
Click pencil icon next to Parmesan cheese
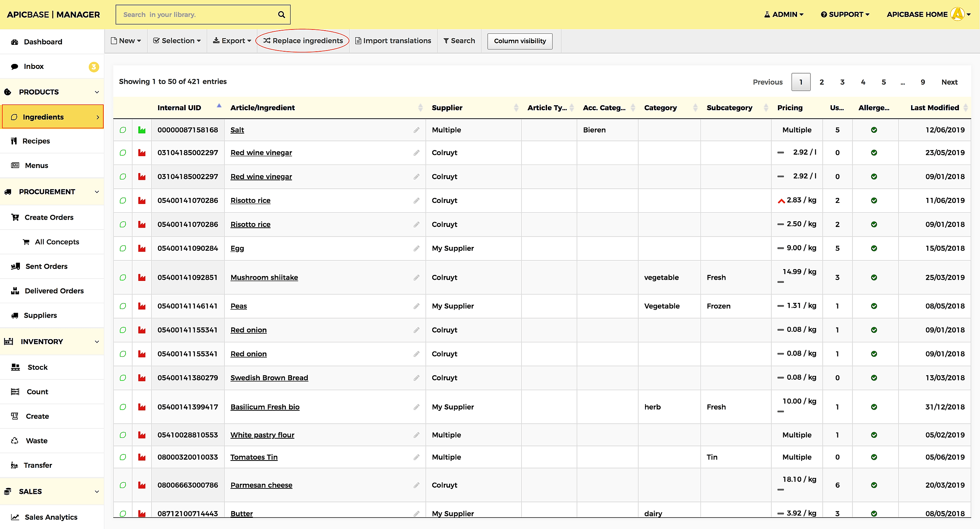(416, 485)
